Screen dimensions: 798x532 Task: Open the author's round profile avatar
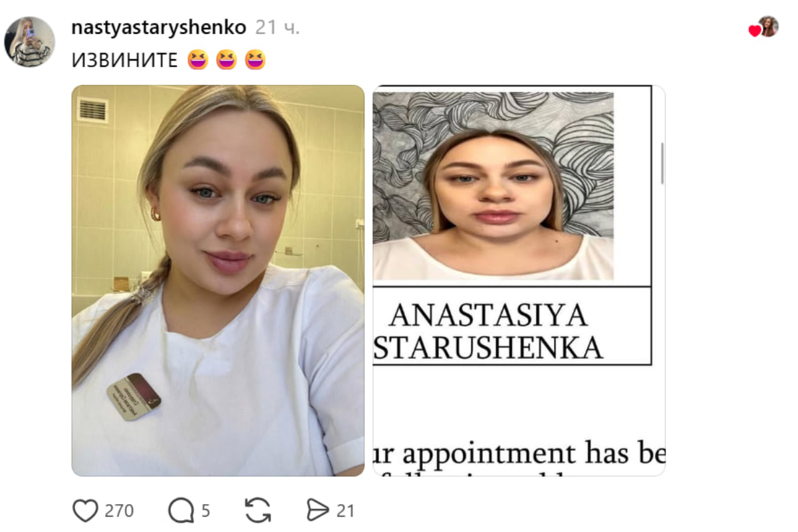(29, 42)
